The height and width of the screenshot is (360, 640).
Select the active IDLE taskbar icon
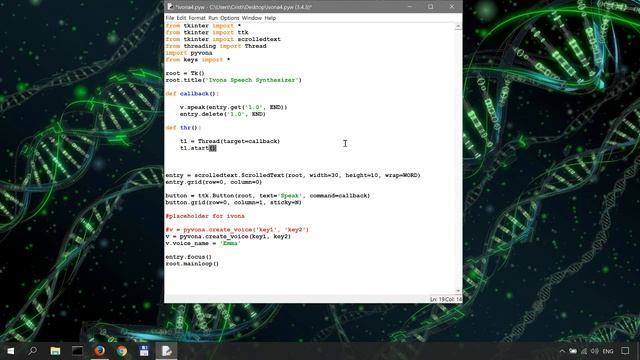(x=166, y=351)
